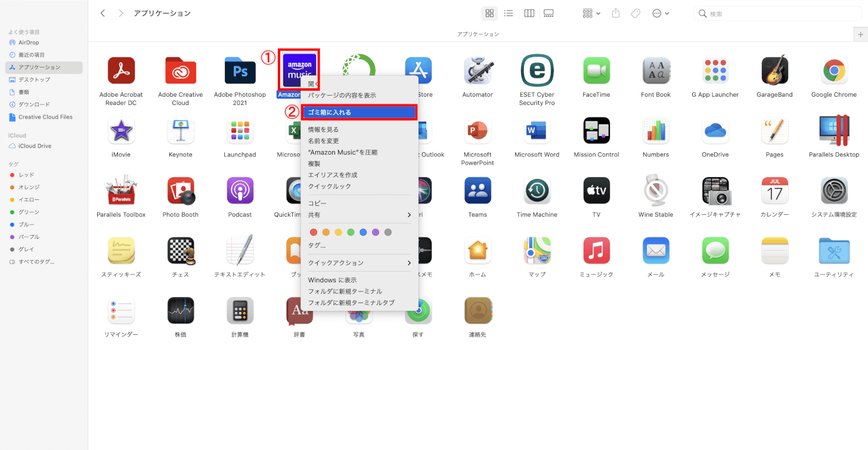Image resolution: width=868 pixels, height=450 pixels.
Task: Switch to icon grid view
Action: [x=489, y=13]
